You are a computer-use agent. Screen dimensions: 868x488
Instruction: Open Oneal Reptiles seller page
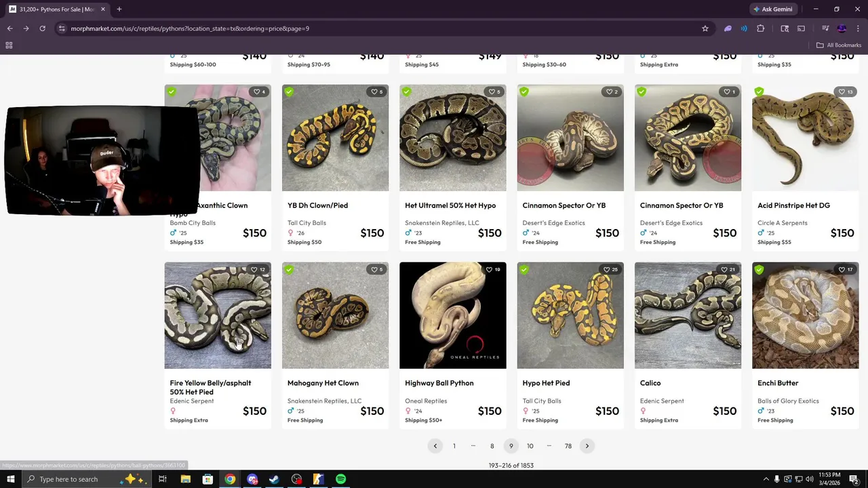pos(426,401)
